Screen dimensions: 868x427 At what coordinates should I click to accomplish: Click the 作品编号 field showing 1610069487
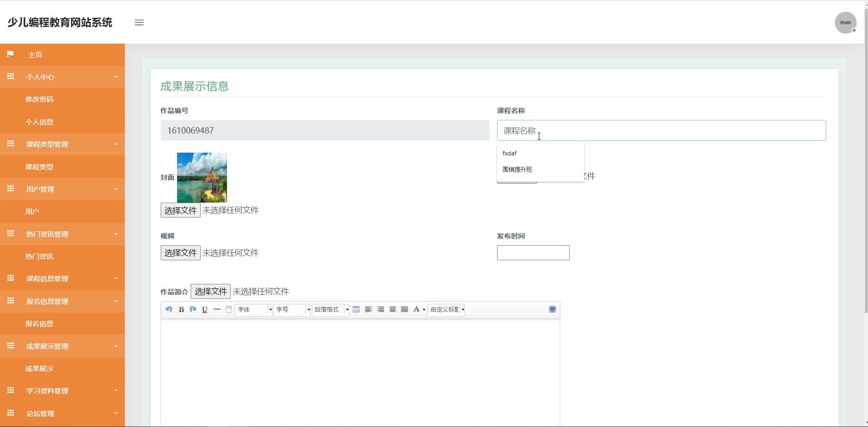[x=325, y=130]
